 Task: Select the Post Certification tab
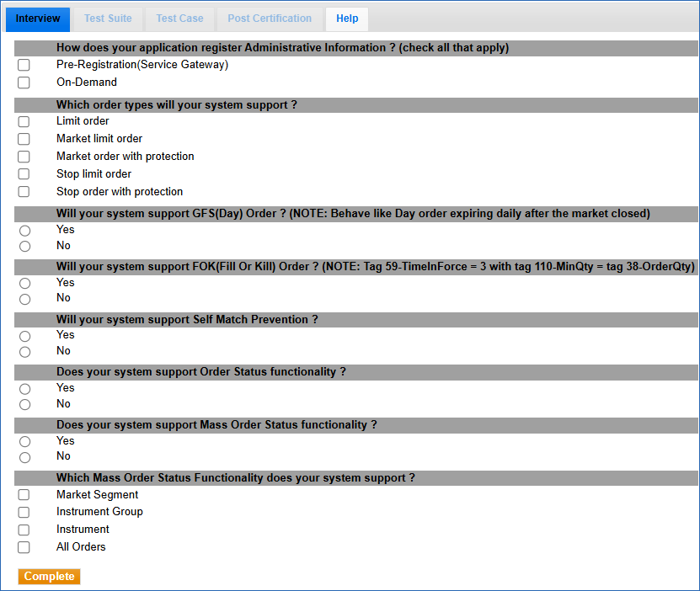270,19
